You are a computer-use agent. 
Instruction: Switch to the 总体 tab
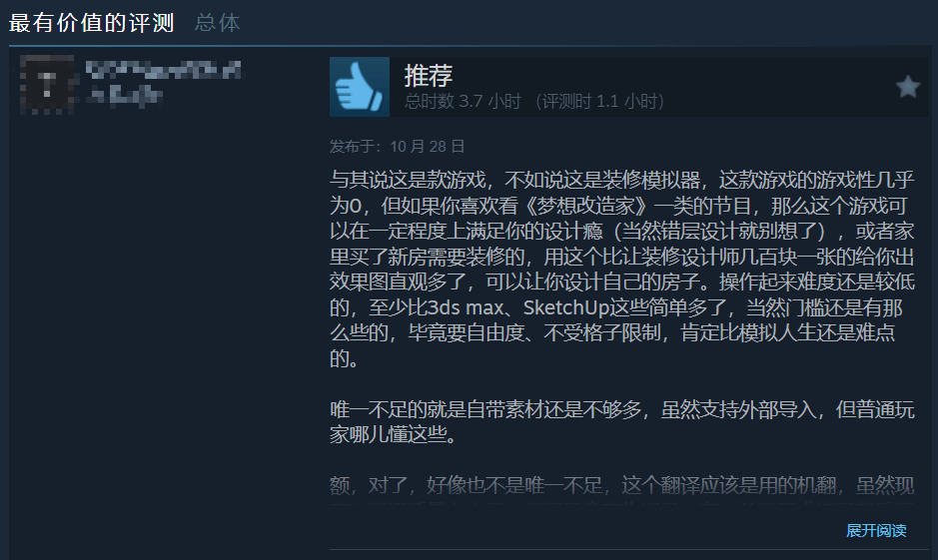click(x=217, y=23)
